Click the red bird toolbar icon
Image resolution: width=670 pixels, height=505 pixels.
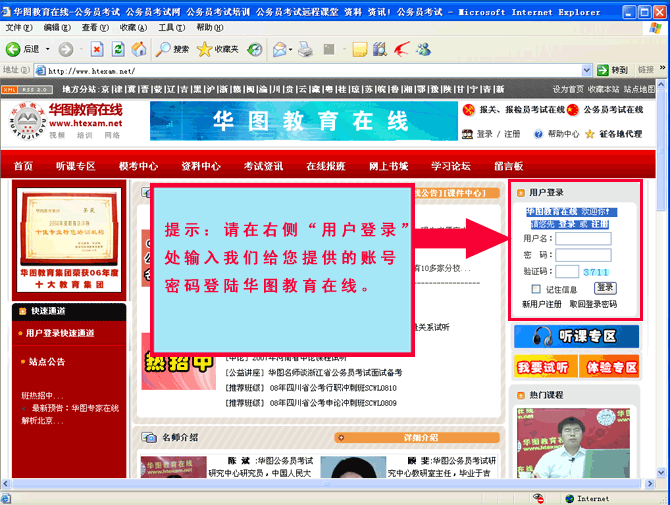[402, 50]
